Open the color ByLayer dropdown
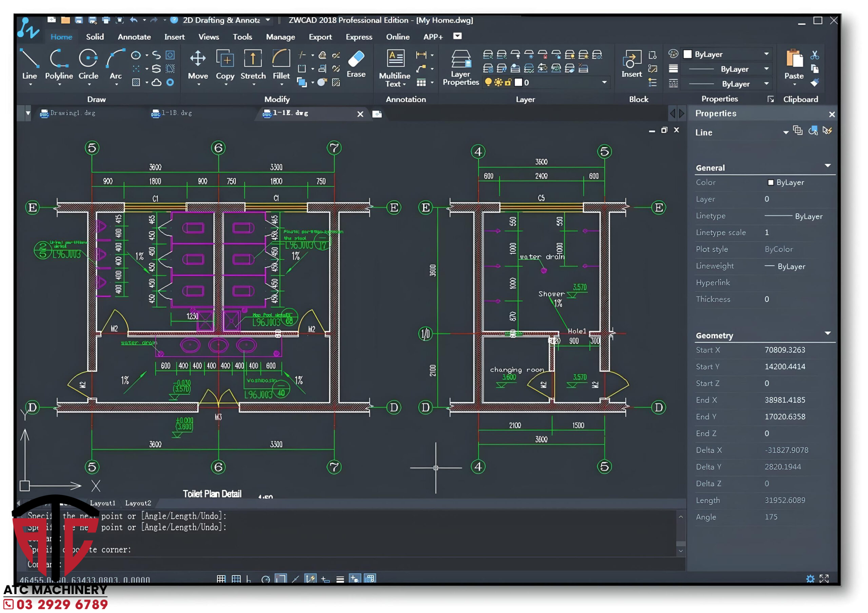The height and width of the screenshot is (613, 868). click(767, 54)
